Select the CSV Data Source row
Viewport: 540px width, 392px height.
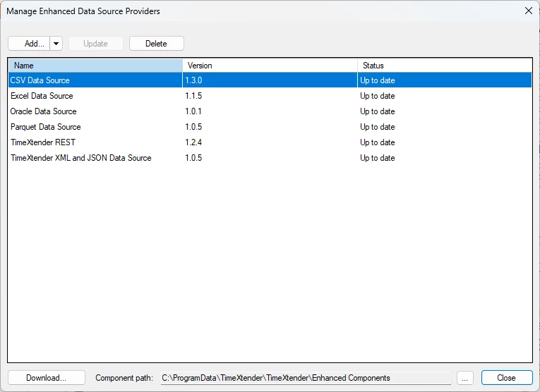(x=270, y=80)
